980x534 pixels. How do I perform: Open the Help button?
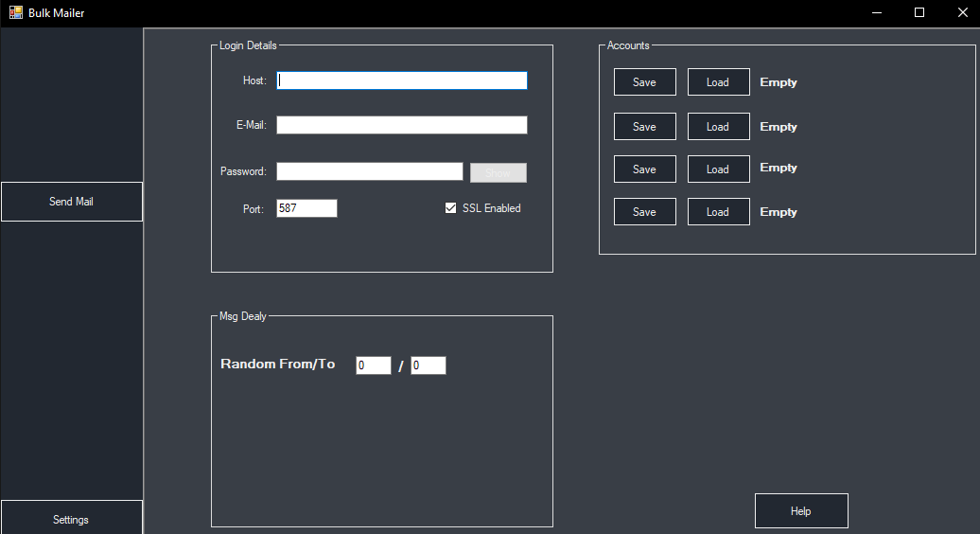click(x=801, y=511)
